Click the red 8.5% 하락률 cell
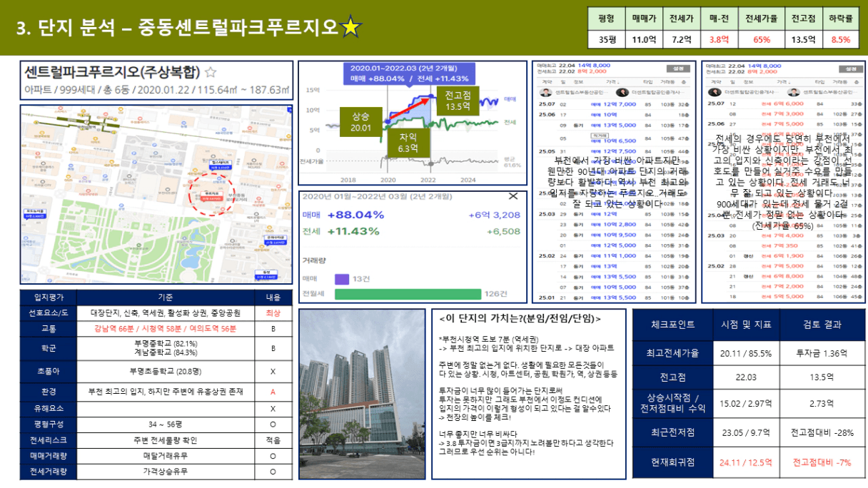This screenshot has width=868, height=488. [x=841, y=40]
